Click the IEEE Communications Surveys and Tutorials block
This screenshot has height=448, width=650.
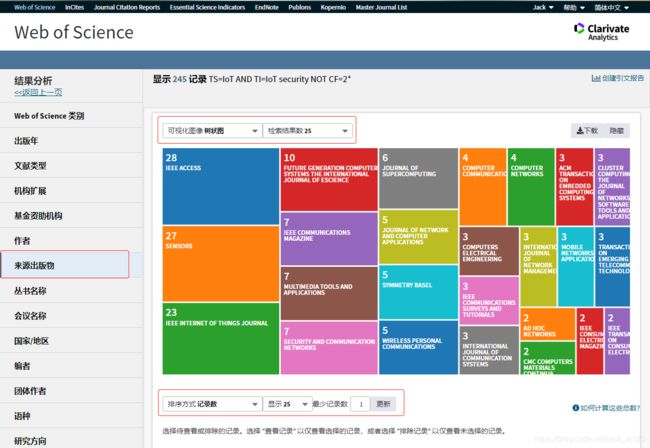pyautogui.click(x=489, y=300)
